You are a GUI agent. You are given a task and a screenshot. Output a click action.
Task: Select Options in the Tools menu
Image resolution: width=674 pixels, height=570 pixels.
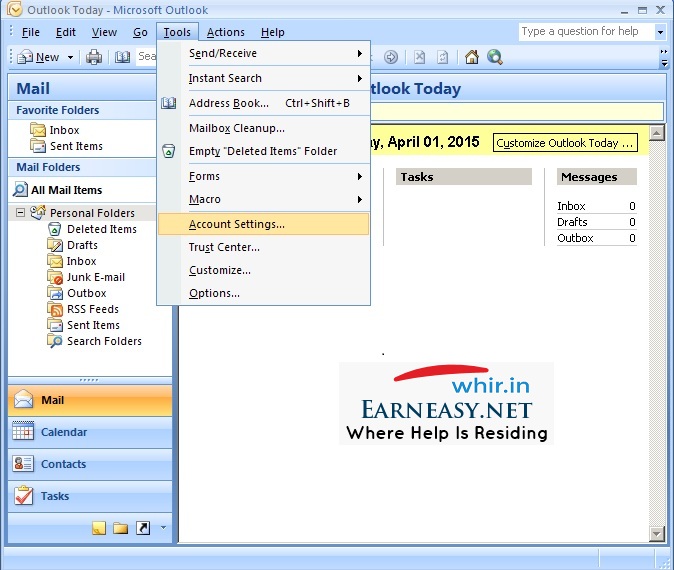pyautogui.click(x=263, y=293)
